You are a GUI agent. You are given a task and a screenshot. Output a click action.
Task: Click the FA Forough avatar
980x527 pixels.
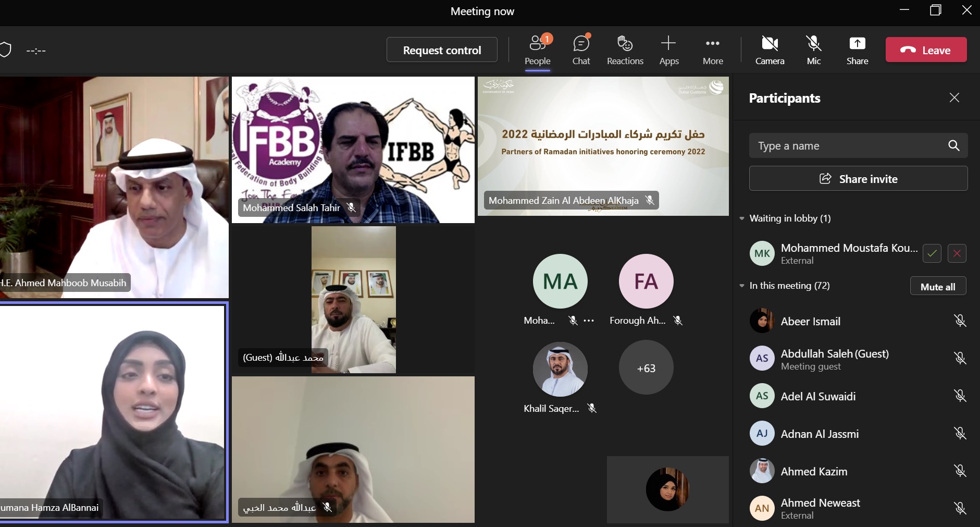(x=646, y=281)
